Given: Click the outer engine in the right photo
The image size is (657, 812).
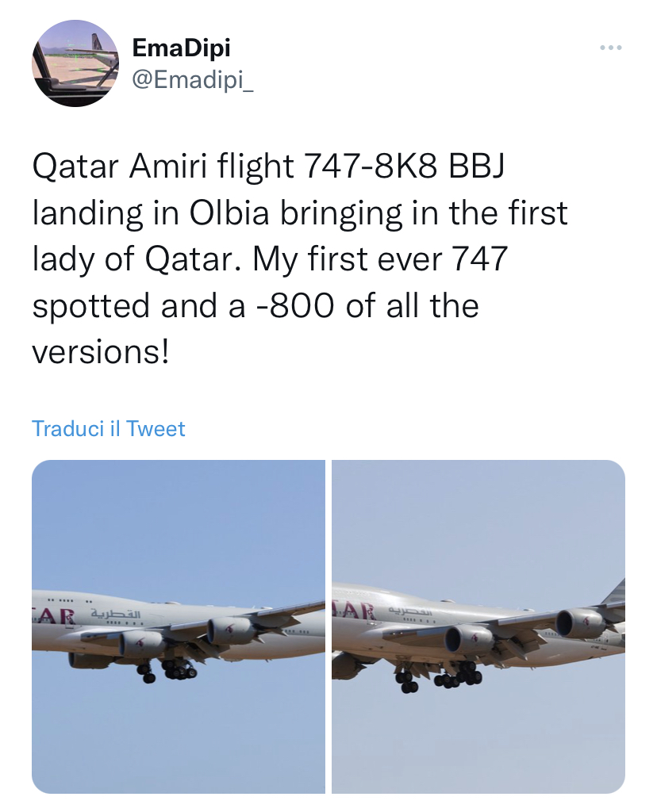Looking at the screenshot, I should click(581, 622).
